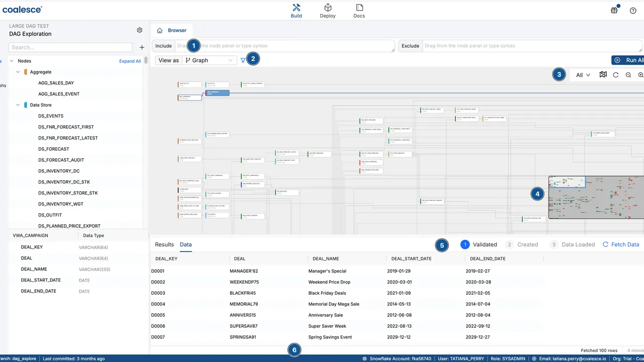644x362 pixels.
Task: Select AGG_SALES_DAY node
Action: [56, 83]
